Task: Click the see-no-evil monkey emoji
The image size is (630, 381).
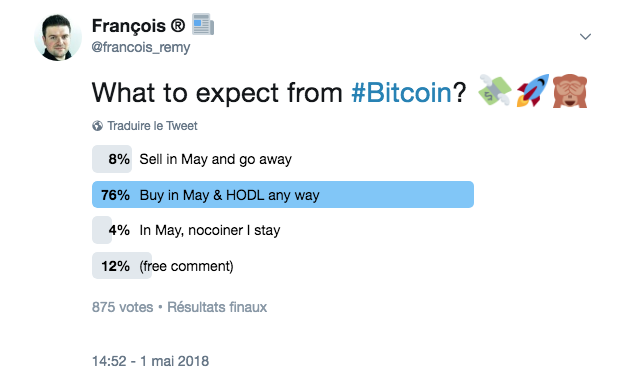Action: (570, 91)
